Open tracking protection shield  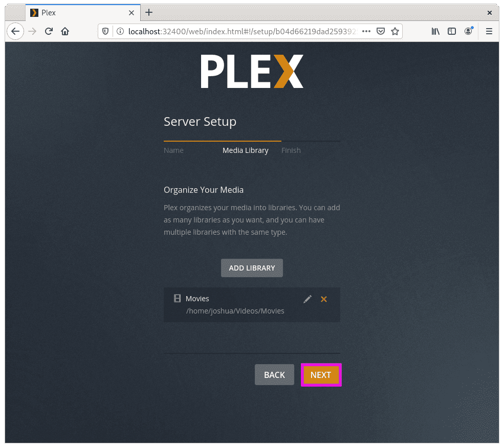click(x=105, y=31)
